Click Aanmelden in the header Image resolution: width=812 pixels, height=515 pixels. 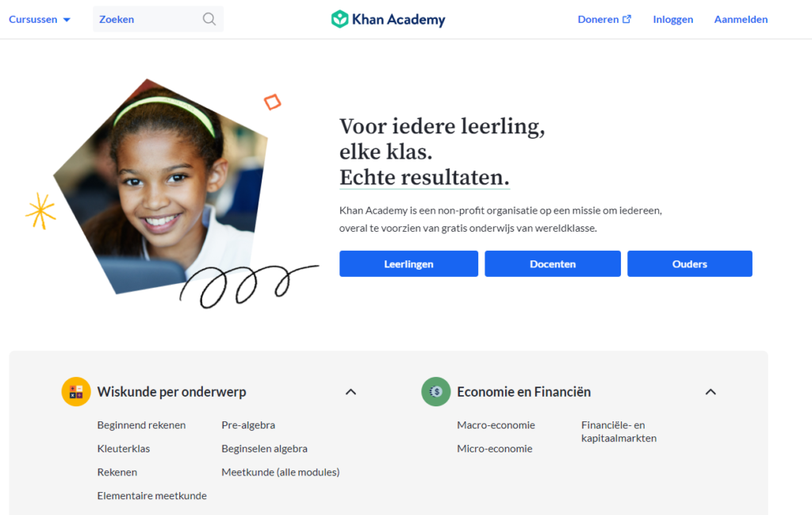coord(741,19)
